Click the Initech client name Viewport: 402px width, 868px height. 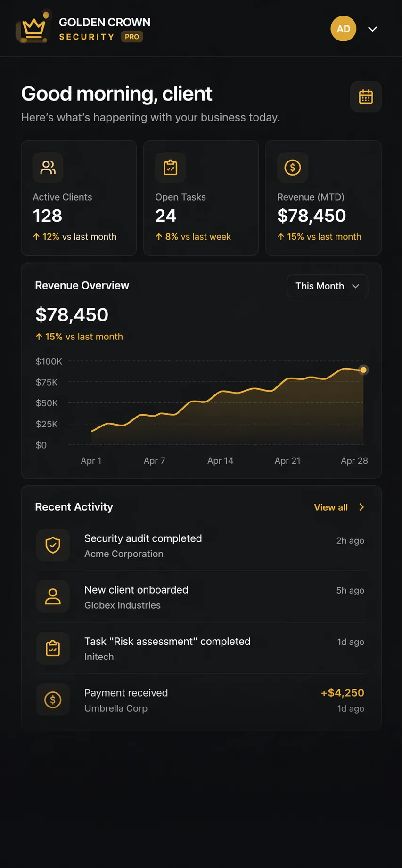coord(99,657)
